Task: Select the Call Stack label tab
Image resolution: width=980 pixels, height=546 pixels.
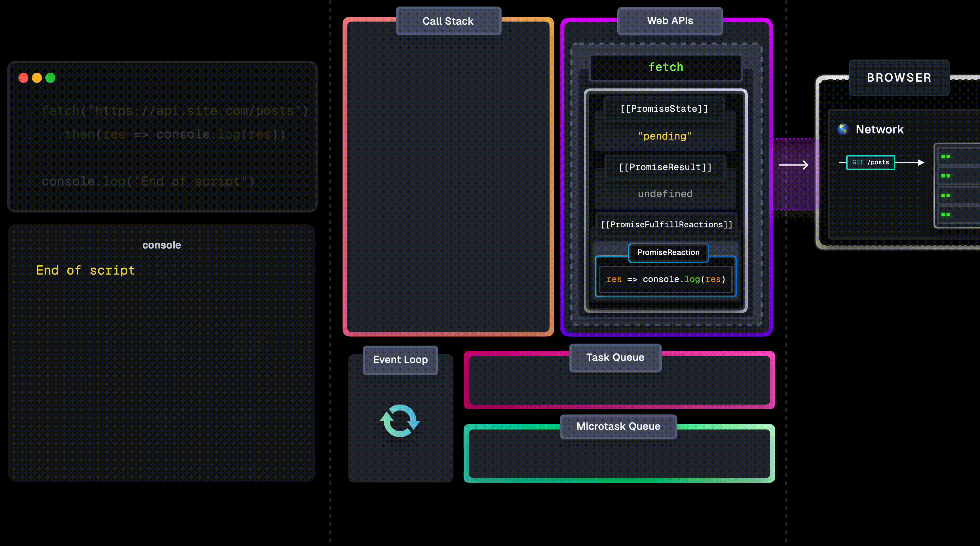Action: coord(448,21)
